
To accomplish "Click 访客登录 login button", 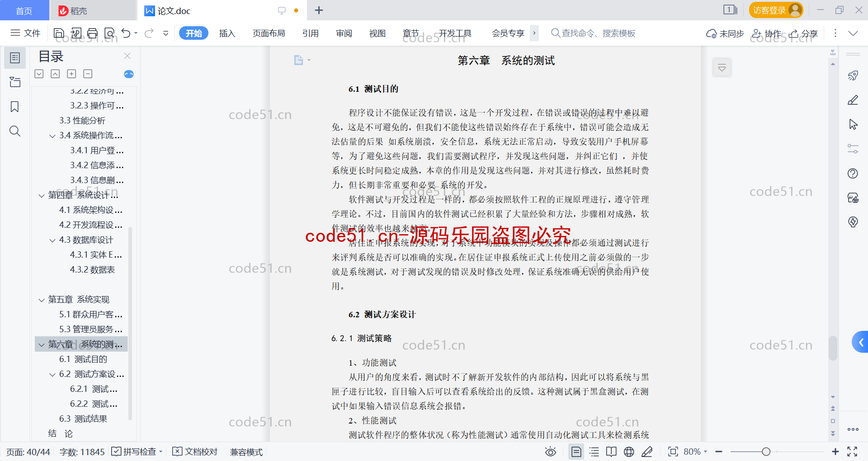I will tap(776, 10).
